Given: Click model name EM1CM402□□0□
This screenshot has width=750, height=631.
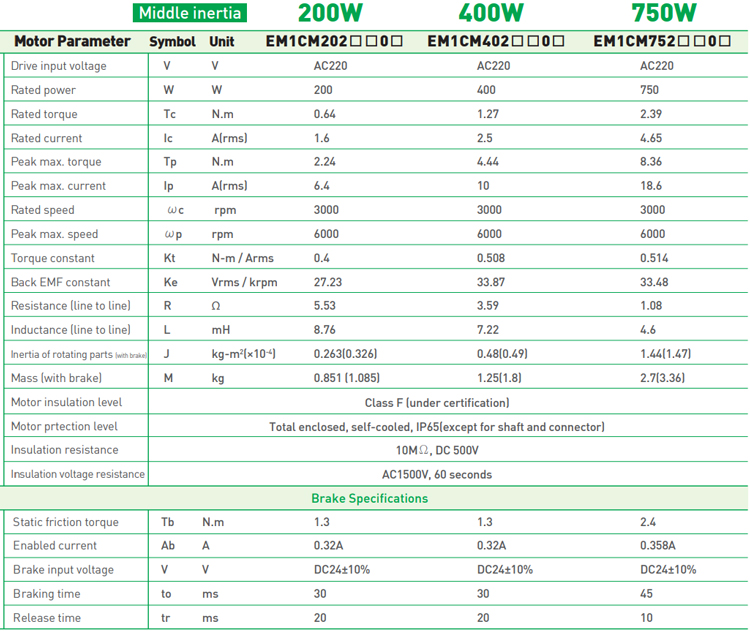Looking at the screenshot, I should click(496, 42).
